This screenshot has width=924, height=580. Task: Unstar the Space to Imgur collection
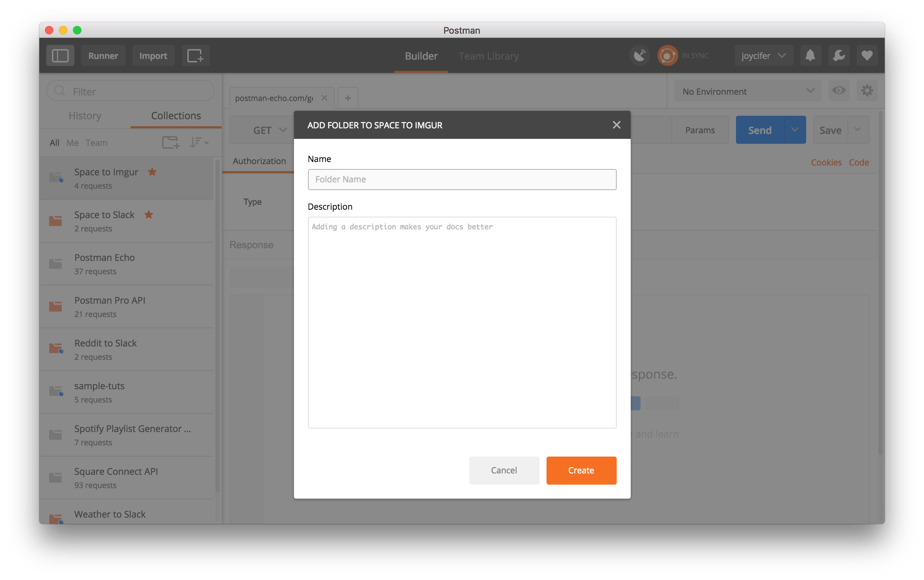152,172
